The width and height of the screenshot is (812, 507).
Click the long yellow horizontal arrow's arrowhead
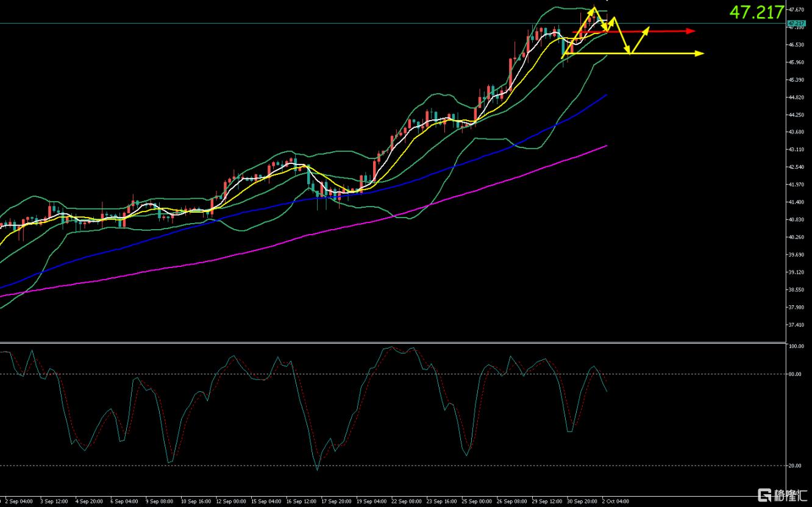700,54
